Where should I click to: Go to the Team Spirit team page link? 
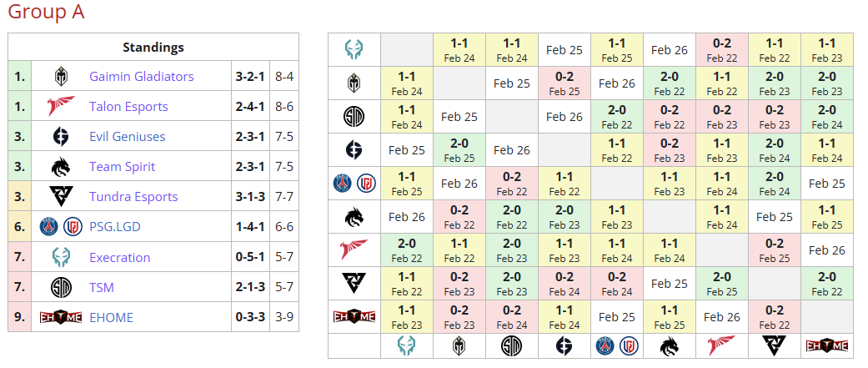pos(122,167)
